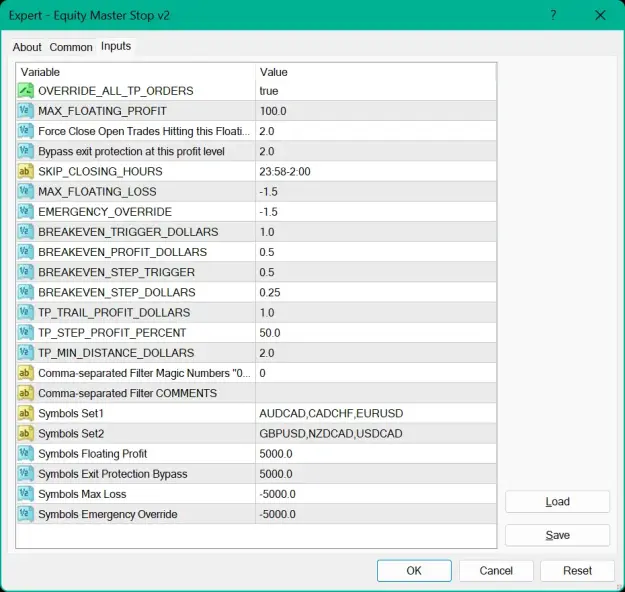
Task: Select 'Symbols Emergency Override' row label
Action: tap(108, 514)
